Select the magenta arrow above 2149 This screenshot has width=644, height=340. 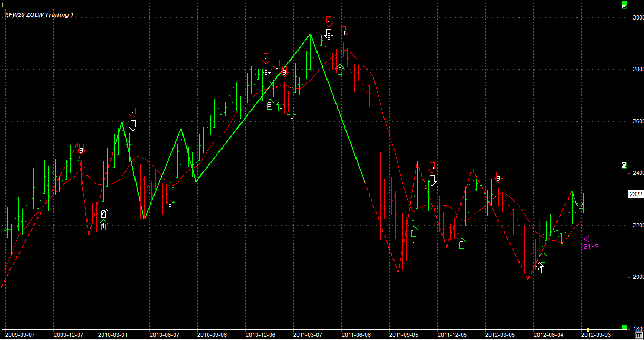coord(590,239)
